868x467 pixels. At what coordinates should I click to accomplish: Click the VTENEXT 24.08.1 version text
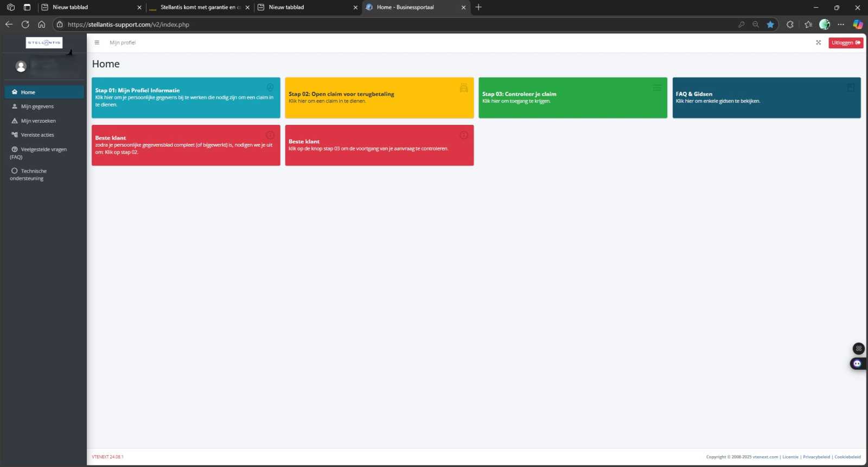[x=107, y=457]
